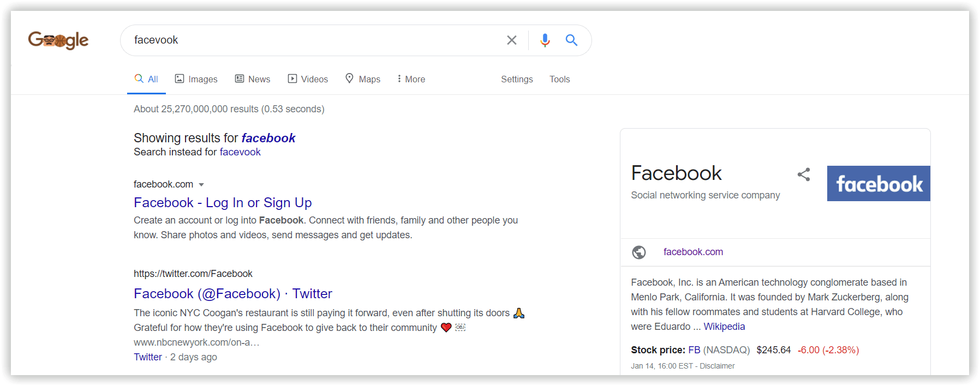
Task: Click the stock Disclaimer text
Action: click(717, 366)
